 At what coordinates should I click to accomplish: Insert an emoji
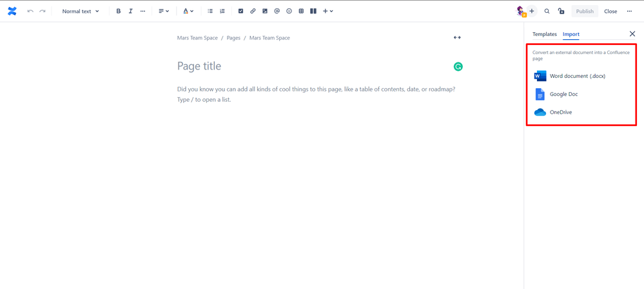pyautogui.click(x=289, y=12)
